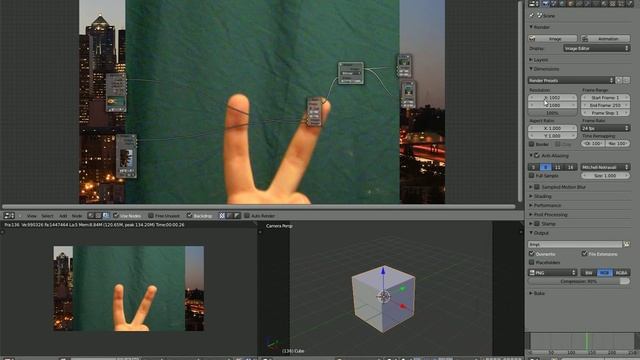Image resolution: width=640 pixels, height=360 pixels.
Task: Expand the Layers panel
Action: 531,60
